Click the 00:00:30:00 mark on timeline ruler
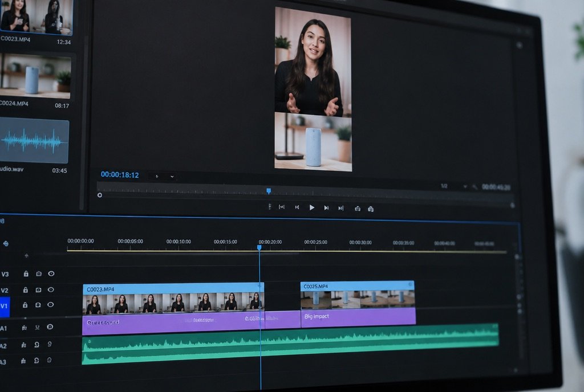Viewport: 584px width, 392px height. (x=360, y=243)
